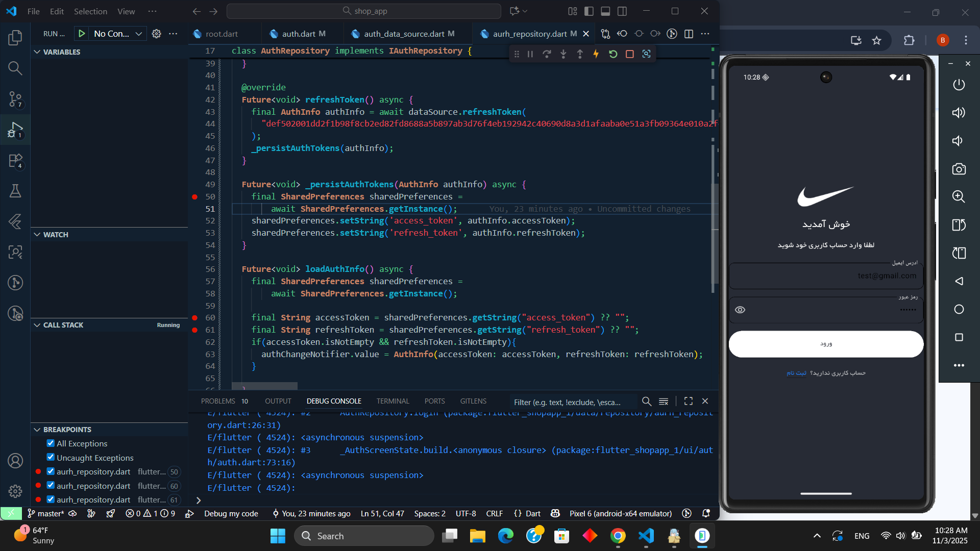Click the blue sign-up link in emulator
Screen dimensions: 980x551
click(x=796, y=373)
